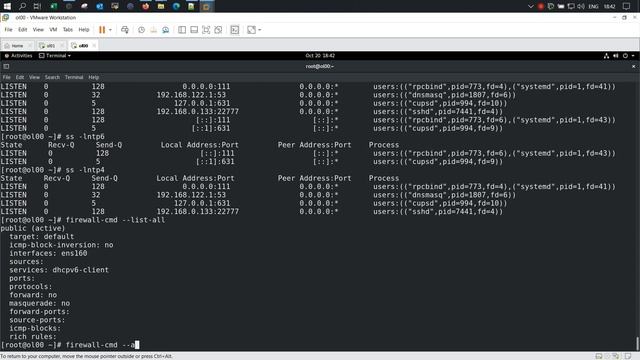The width and height of the screenshot is (640, 360).
Task: Open the snapshot manager
Action: coord(166,30)
